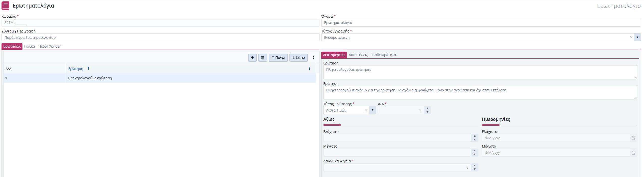Click the Ερωτηματολόγια book icon

pos(6,6)
